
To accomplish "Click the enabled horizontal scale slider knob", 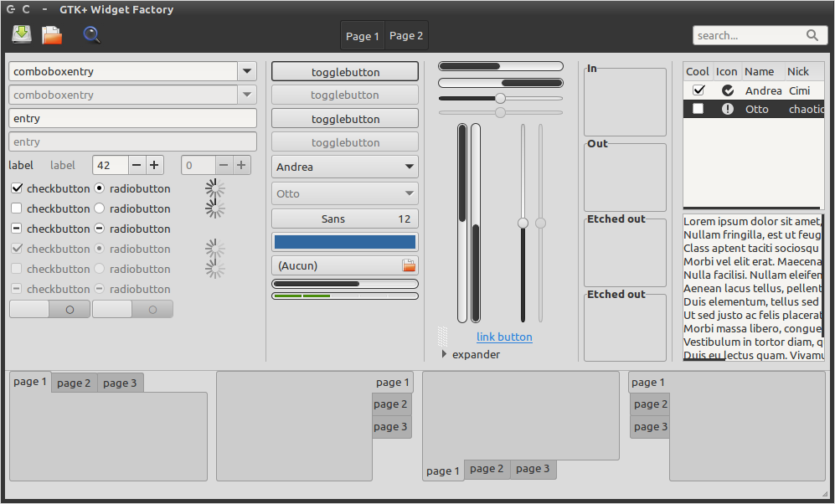I will (x=500, y=99).
